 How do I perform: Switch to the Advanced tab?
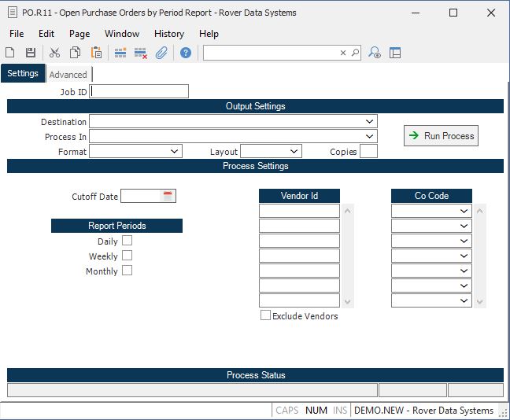[x=68, y=75]
